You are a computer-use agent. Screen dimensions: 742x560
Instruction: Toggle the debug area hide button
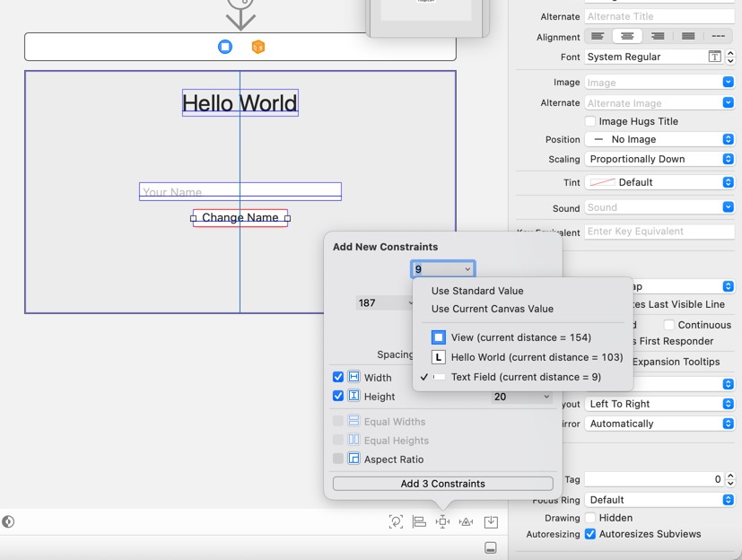pyautogui.click(x=491, y=547)
